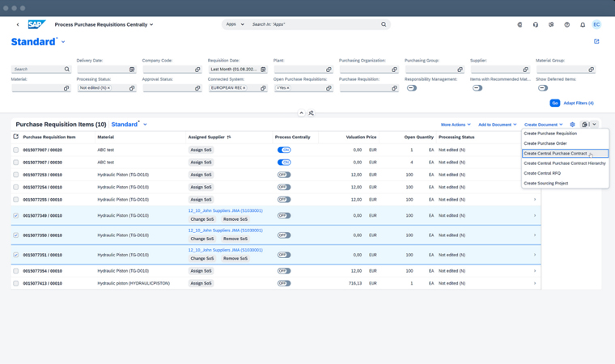615x364 pixels.
Task: Pin the filter header bar
Action: (312, 113)
